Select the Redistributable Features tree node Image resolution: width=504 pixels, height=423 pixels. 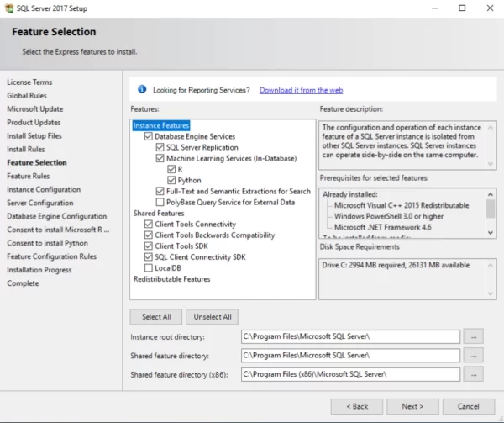pyautogui.click(x=171, y=279)
